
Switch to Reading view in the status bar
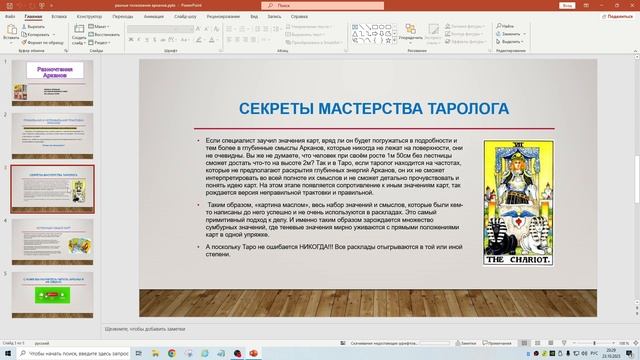551,343
